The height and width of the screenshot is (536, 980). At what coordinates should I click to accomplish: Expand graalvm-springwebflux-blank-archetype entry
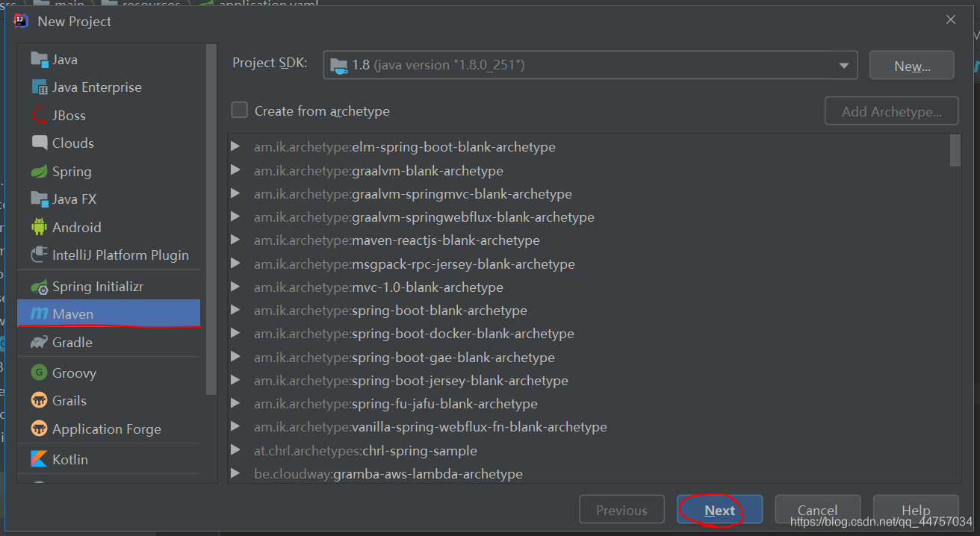[236, 217]
